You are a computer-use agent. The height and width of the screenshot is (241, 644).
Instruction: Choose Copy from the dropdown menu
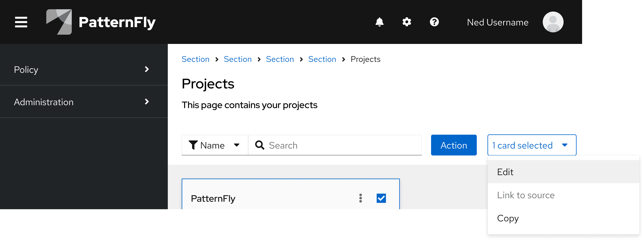pyautogui.click(x=508, y=218)
